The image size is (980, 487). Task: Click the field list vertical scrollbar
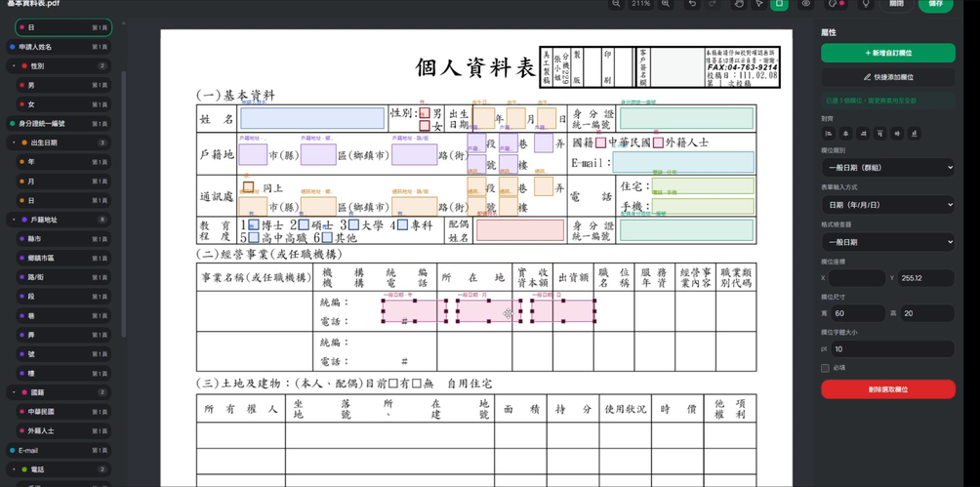(124, 203)
